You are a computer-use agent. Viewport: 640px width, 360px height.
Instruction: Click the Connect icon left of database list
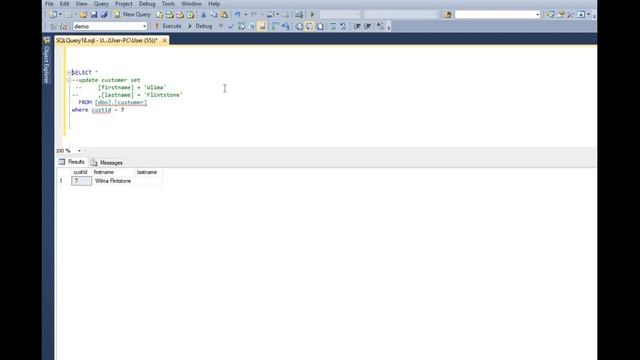(53, 26)
